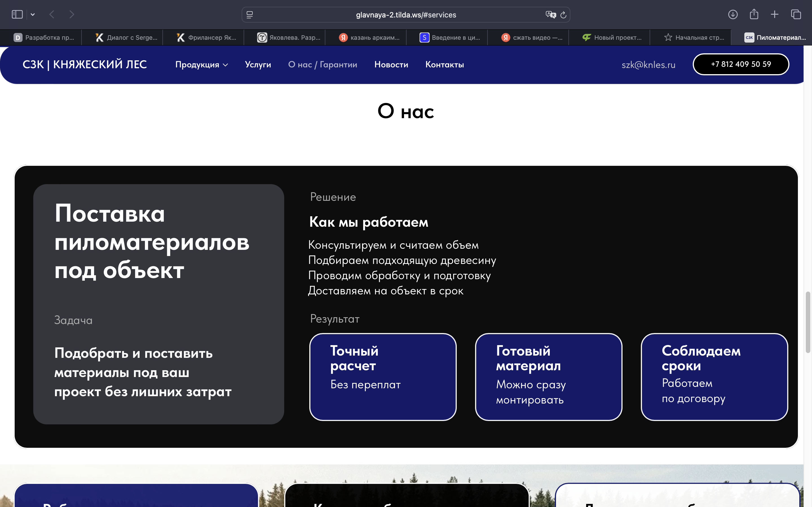The height and width of the screenshot is (507, 812).
Task: Click the 'Соблюдаем сроки' result card
Action: point(714,376)
